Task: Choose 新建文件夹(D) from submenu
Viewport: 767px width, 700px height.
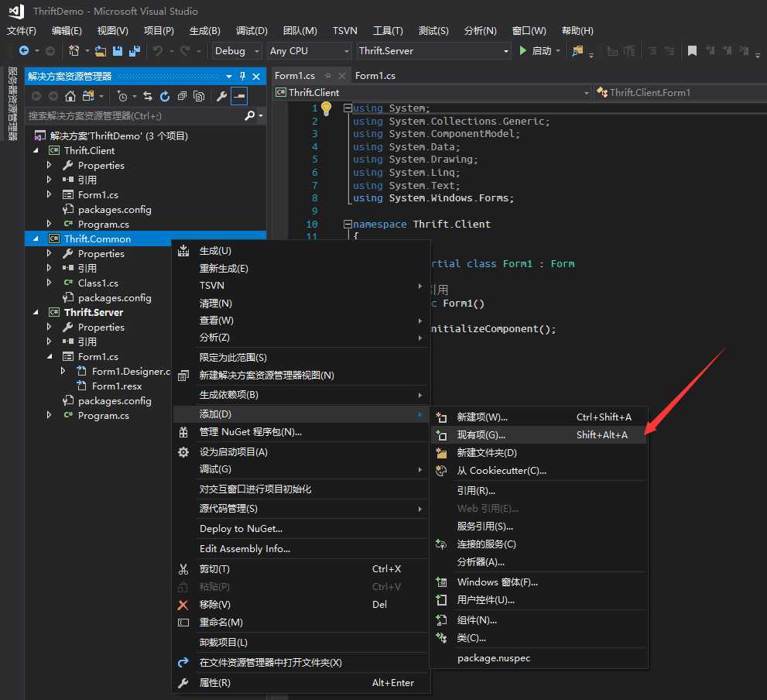Action: click(539, 453)
